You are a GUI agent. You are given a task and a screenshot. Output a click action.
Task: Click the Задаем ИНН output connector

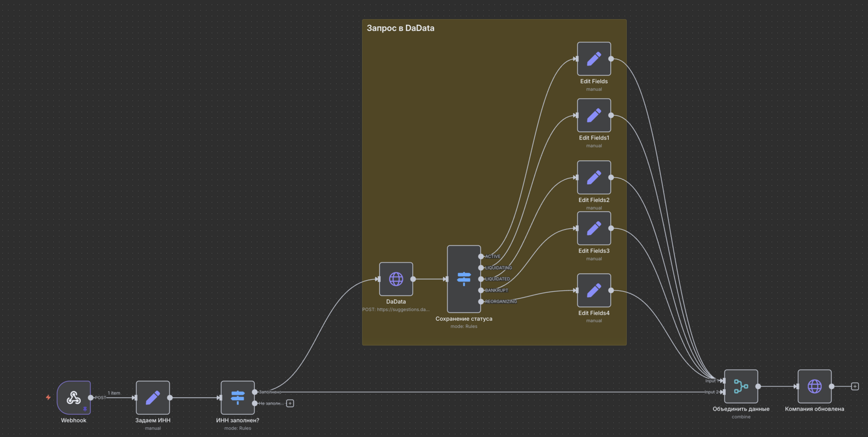[x=170, y=398]
